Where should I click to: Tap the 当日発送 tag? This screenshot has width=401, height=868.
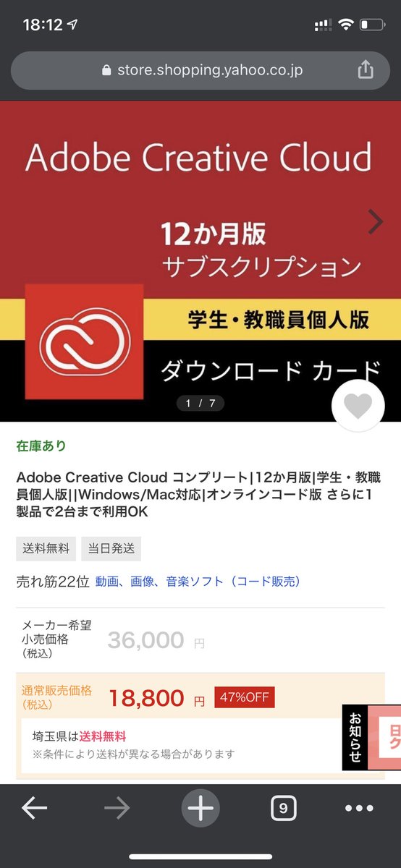[111, 548]
